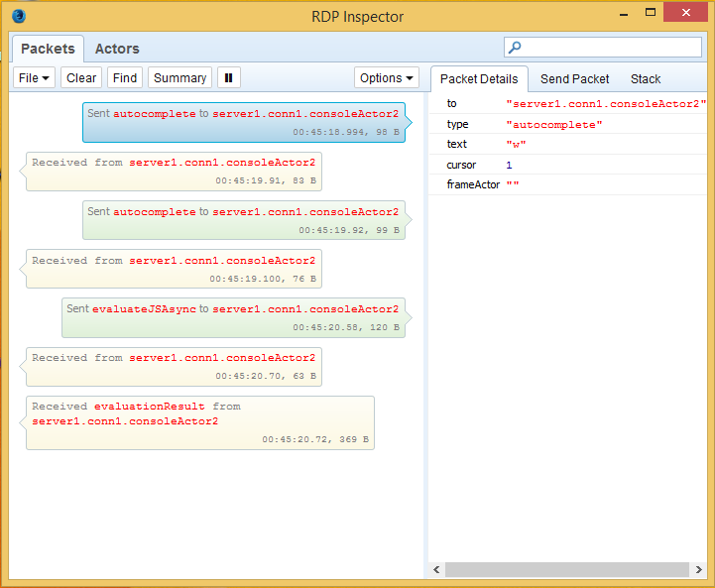Open the Send Packet tab
The width and height of the screenshot is (715, 588).
(x=574, y=79)
